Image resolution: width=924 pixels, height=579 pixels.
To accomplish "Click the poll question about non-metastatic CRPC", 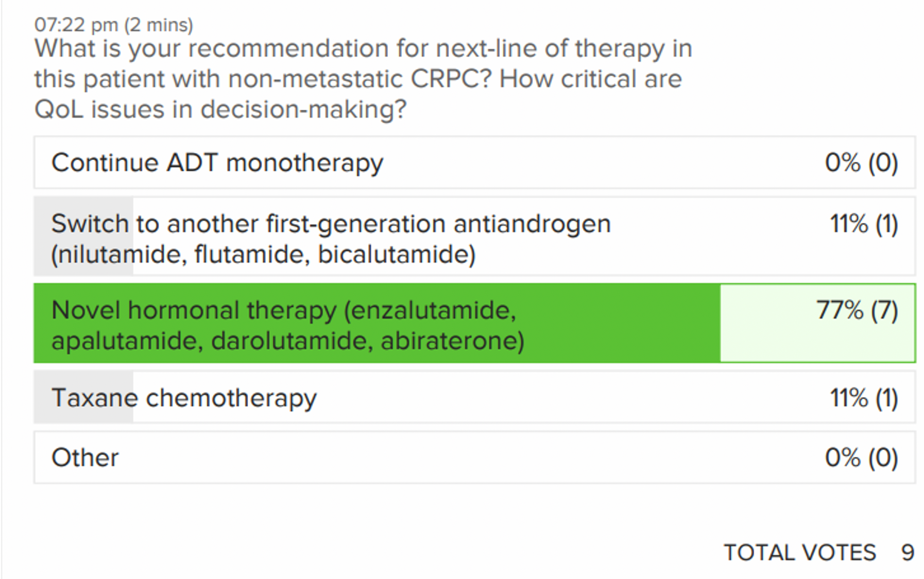I will click(x=363, y=79).
